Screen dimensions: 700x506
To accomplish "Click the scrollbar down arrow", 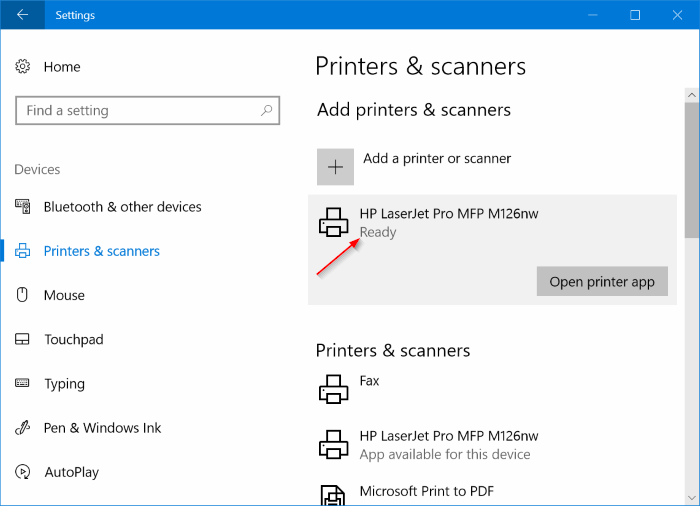I will [x=692, y=498].
